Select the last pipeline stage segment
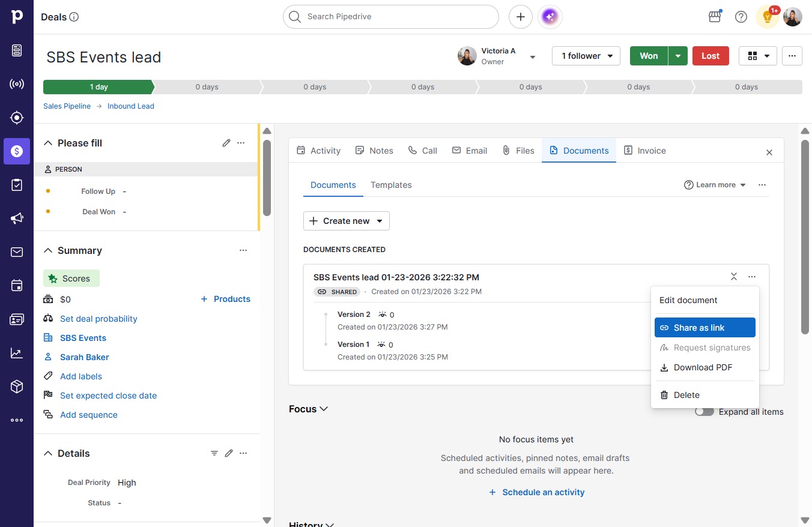The width and height of the screenshot is (812, 527). 748,87
